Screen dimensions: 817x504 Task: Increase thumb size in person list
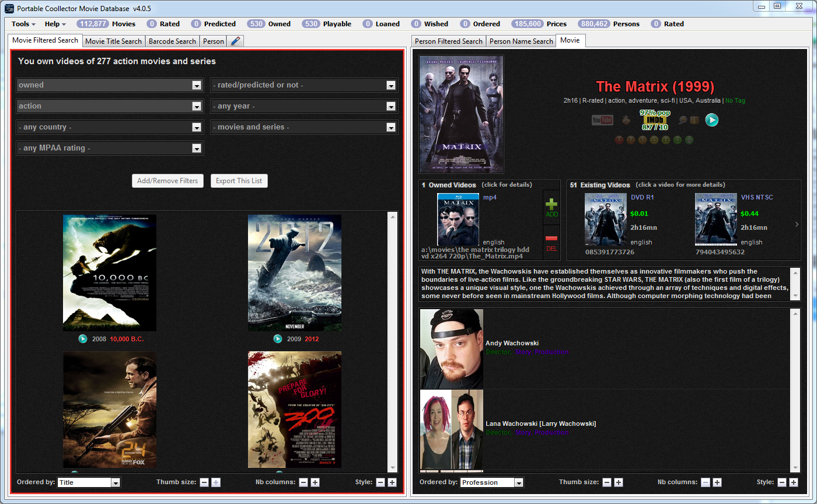[619, 482]
